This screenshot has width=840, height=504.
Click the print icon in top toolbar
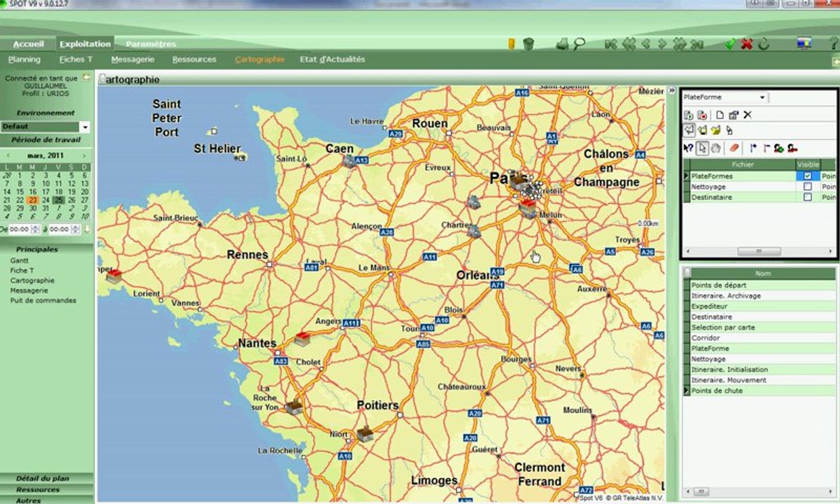click(x=562, y=43)
